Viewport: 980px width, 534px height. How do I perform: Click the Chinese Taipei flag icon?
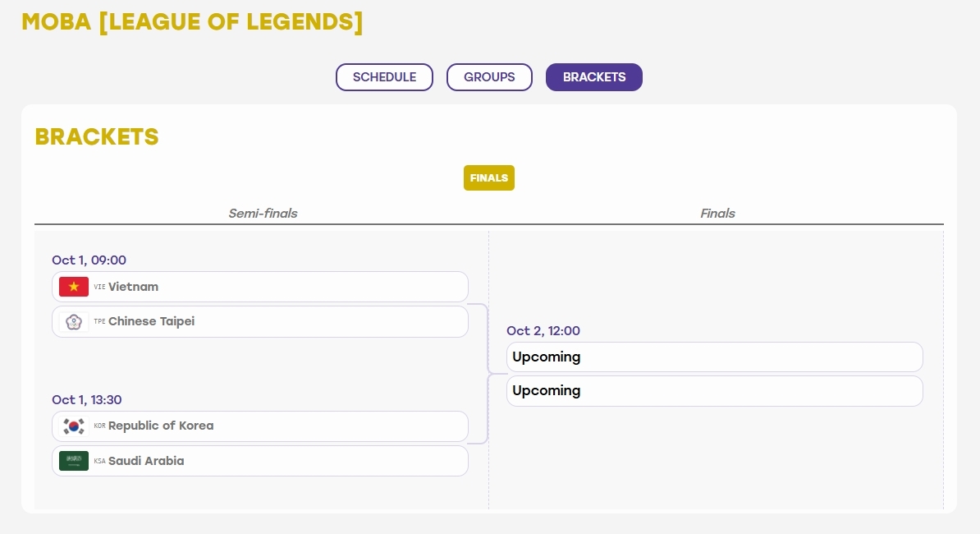coord(74,322)
